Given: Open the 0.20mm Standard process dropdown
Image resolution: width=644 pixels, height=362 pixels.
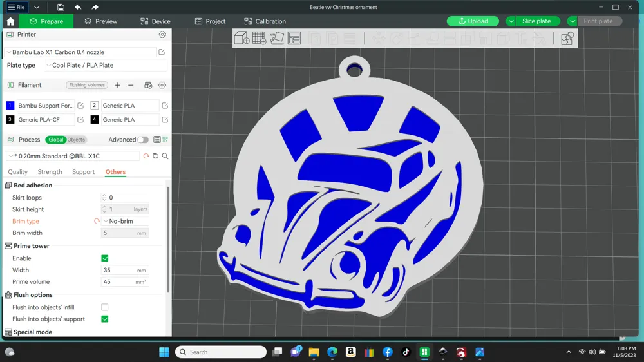Looking at the screenshot, I should 73,156.
